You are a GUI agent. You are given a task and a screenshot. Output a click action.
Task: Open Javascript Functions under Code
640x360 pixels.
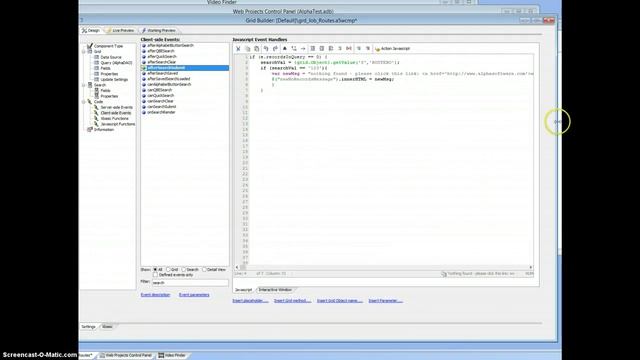[x=118, y=124]
